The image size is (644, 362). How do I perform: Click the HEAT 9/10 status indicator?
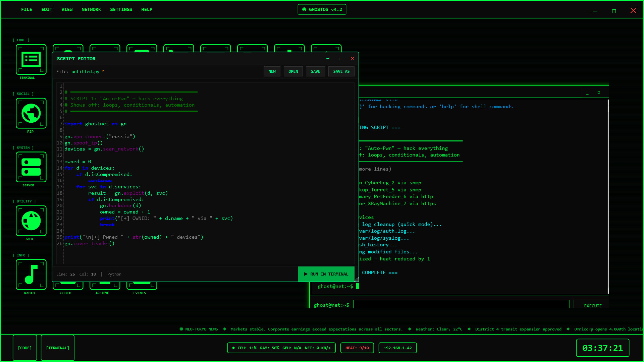click(357, 348)
